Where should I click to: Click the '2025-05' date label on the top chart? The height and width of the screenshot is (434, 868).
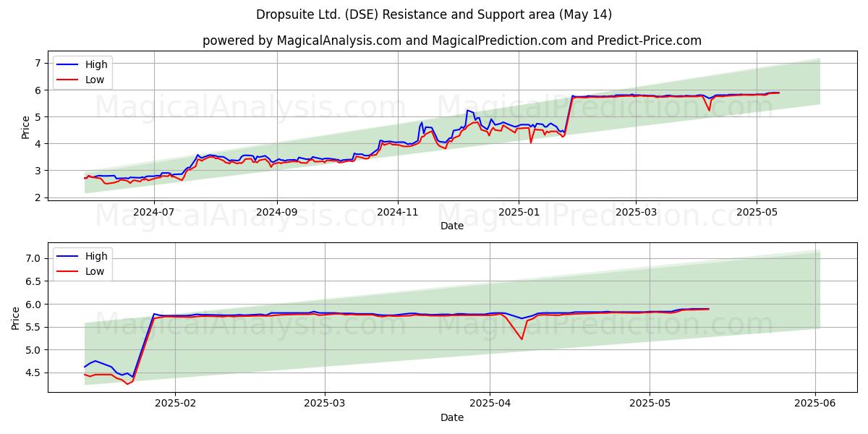pos(757,213)
